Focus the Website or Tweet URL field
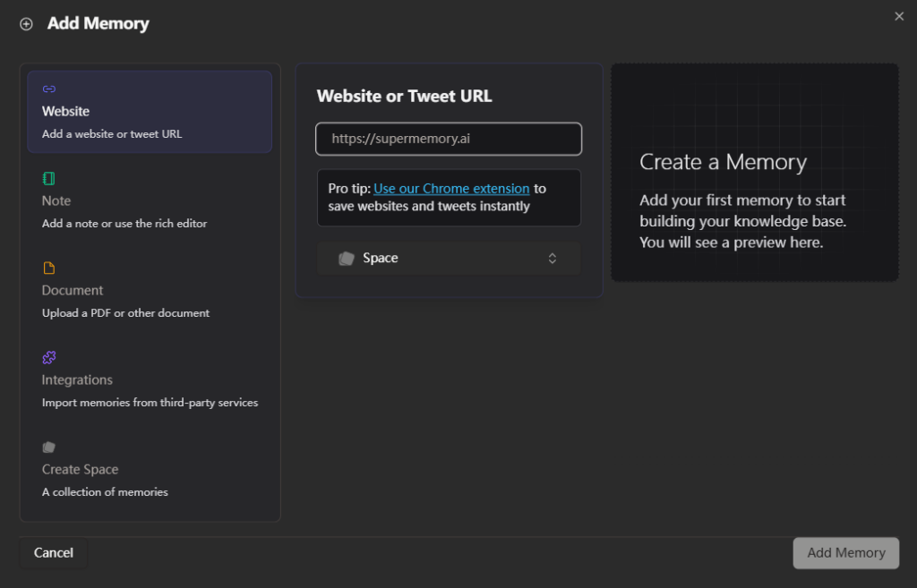 [449, 139]
